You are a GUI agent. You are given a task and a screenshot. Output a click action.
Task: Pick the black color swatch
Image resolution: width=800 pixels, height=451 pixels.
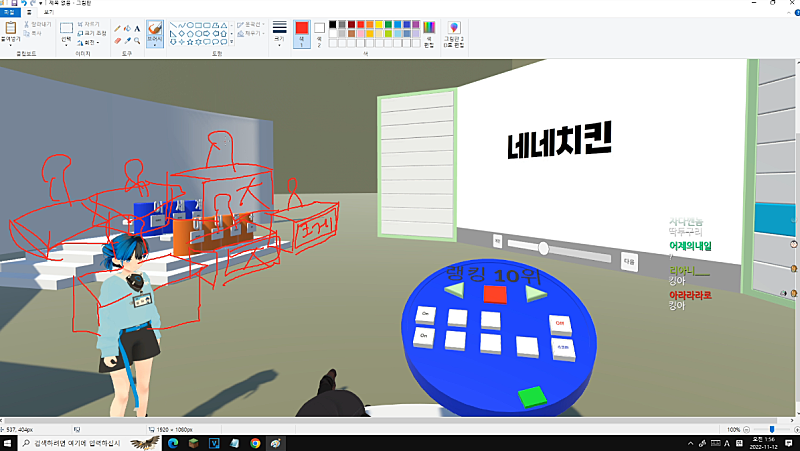coord(333,24)
